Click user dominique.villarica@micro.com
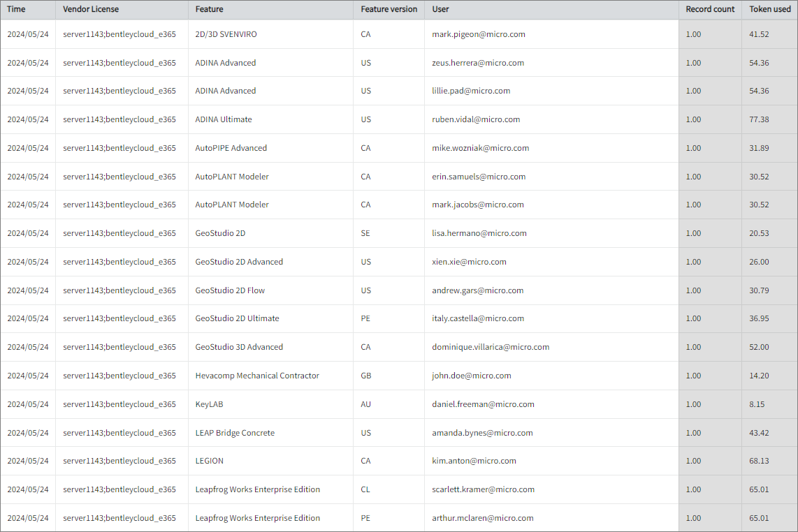Viewport: 798px width, 532px height. [x=491, y=347]
